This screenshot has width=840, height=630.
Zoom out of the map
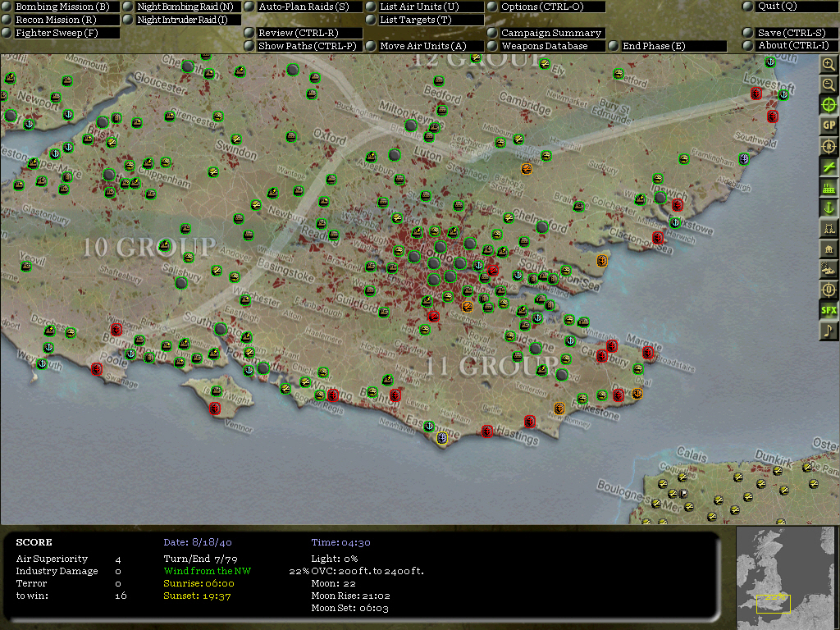tap(829, 84)
